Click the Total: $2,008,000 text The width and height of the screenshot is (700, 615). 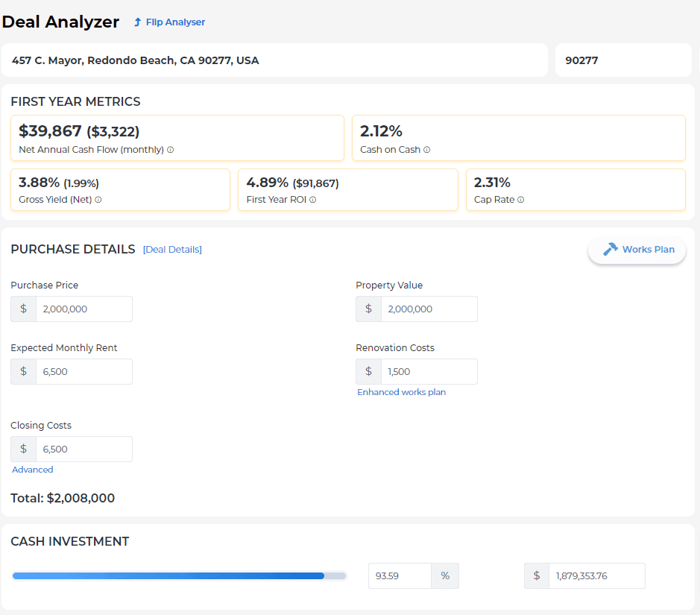coord(63,498)
